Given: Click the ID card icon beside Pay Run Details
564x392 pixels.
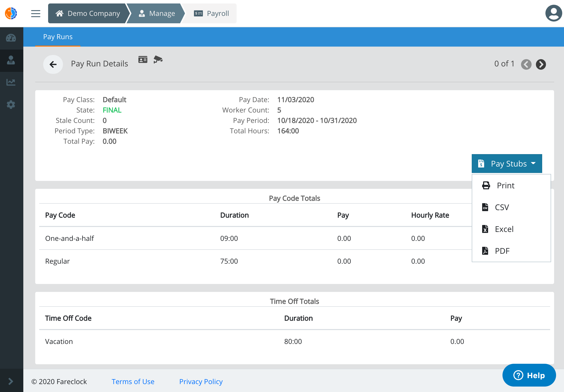Looking at the screenshot, I should click(x=143, y=60).
